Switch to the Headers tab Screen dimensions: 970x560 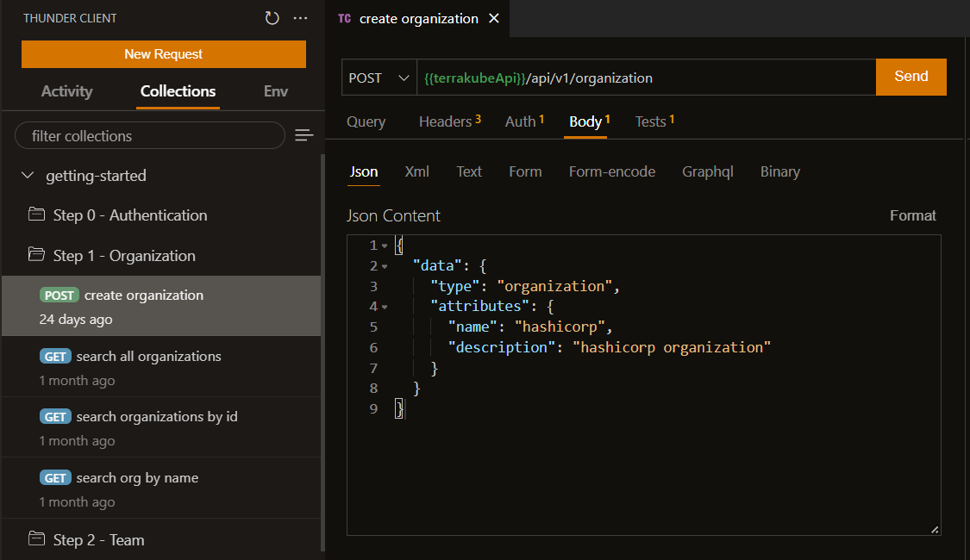445,121
